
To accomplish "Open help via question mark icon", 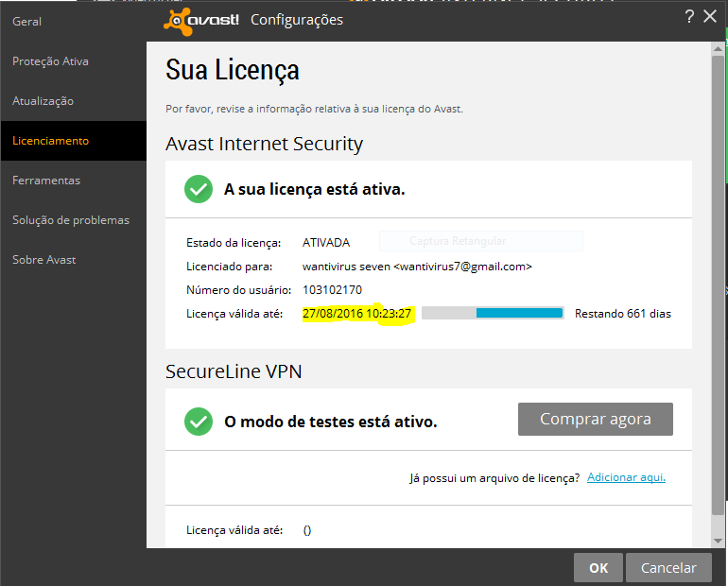I will click(x=689, y=17).
